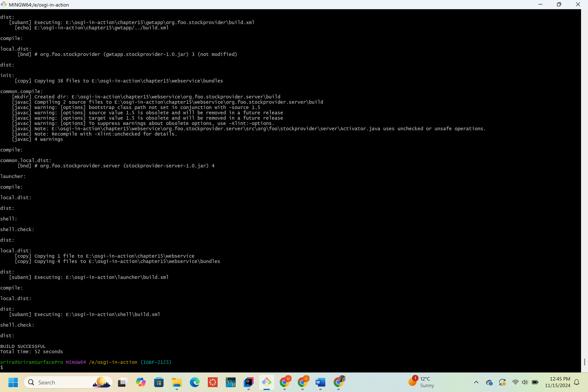This screenshot has height=392, width=588.
Task: Click the OneDrive cloud tray icon
Action: 489,382
